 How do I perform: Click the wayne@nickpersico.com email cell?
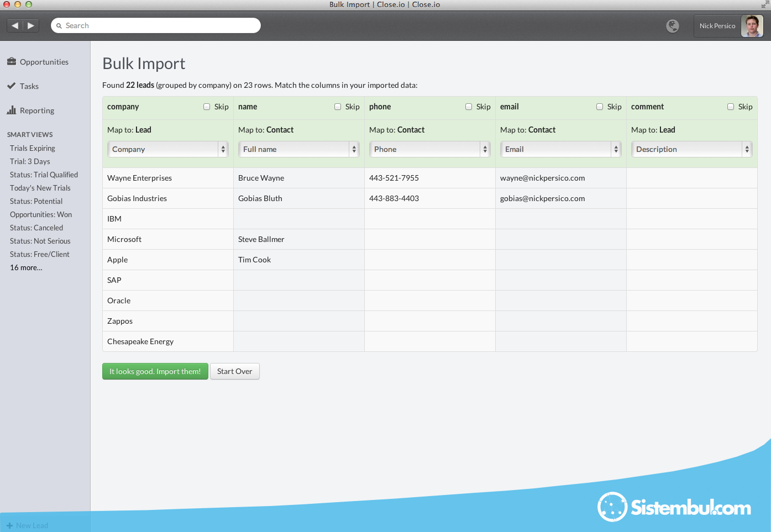click(561, 178)
